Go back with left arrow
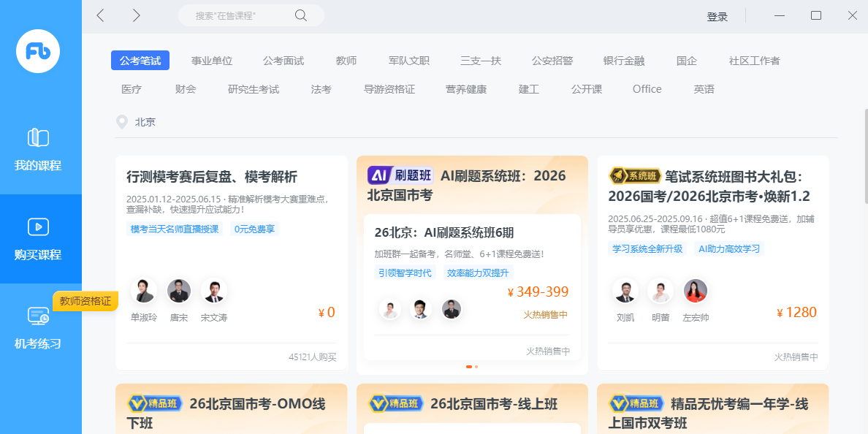 click(x=100, y=15)
